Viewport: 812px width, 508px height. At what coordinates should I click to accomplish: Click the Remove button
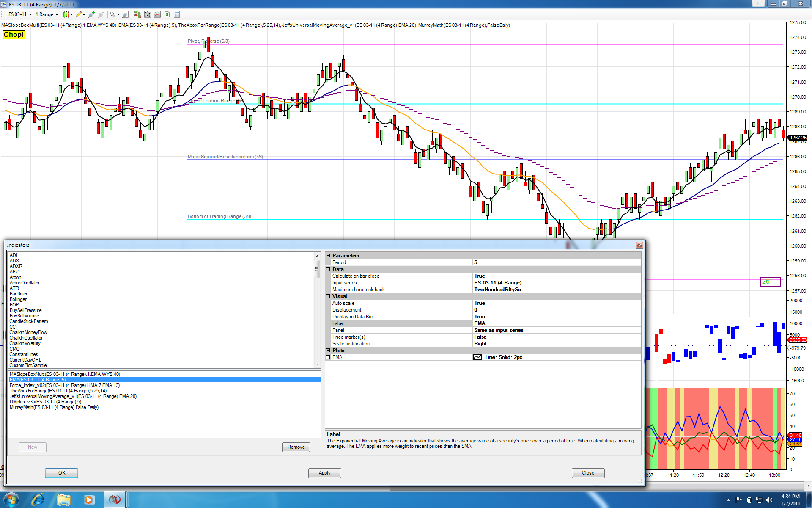pyautogui.click(x=296, y=447)
